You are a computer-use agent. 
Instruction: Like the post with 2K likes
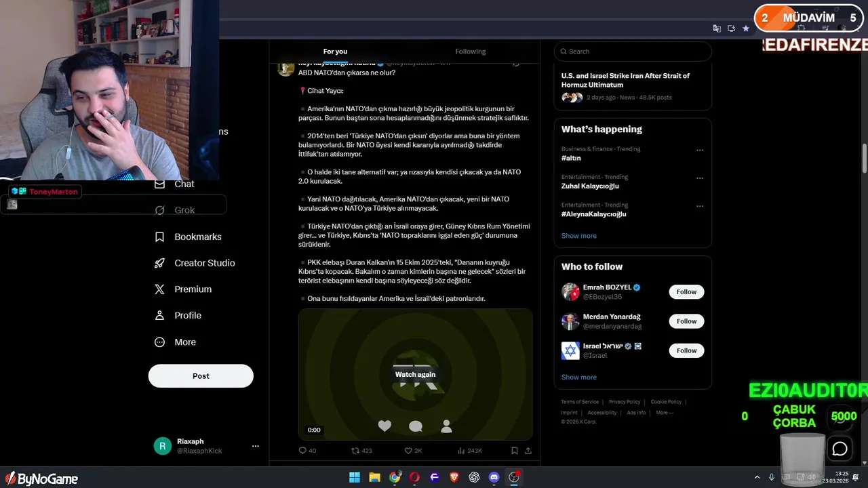[413, 451]
